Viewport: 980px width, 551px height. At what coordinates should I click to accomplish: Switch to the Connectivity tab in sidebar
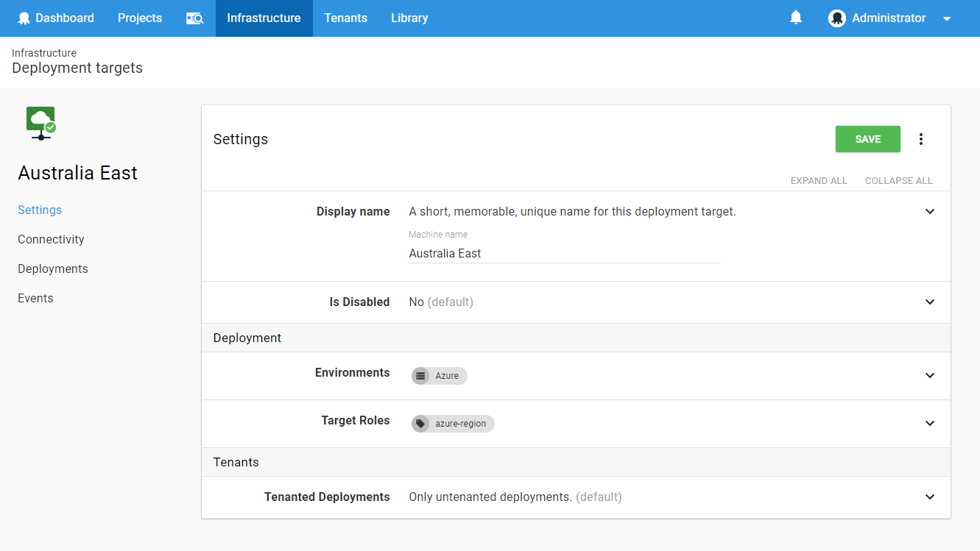tap(51, 240)
